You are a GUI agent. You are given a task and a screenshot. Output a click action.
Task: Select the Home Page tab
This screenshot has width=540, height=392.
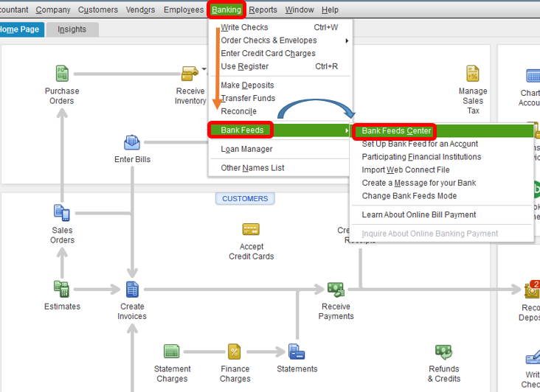click(x=21, y=29)
